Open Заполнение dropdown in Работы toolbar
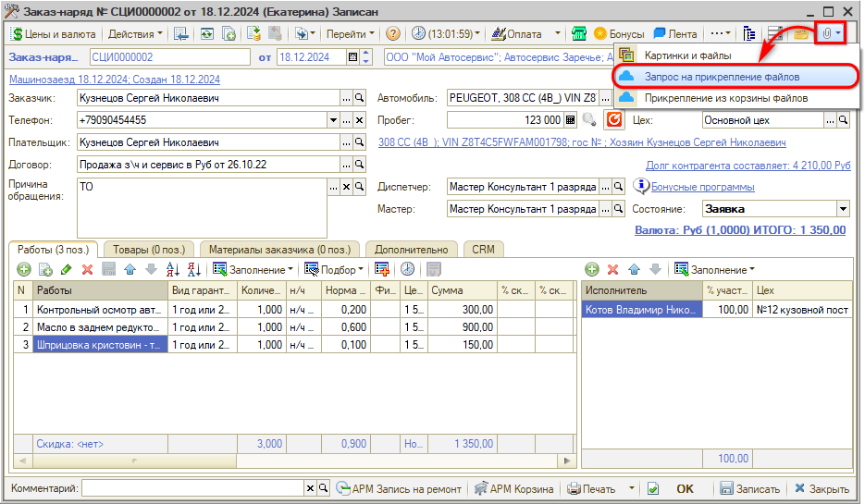Image resolution: width=865 pixels, height=504 pixels. tap(253, 269)
